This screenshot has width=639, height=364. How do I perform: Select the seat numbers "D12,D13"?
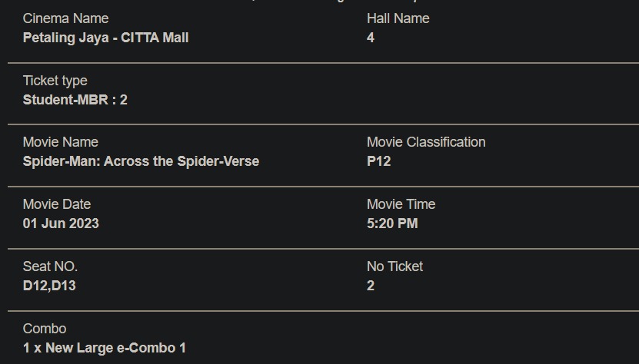click(49, 286)
